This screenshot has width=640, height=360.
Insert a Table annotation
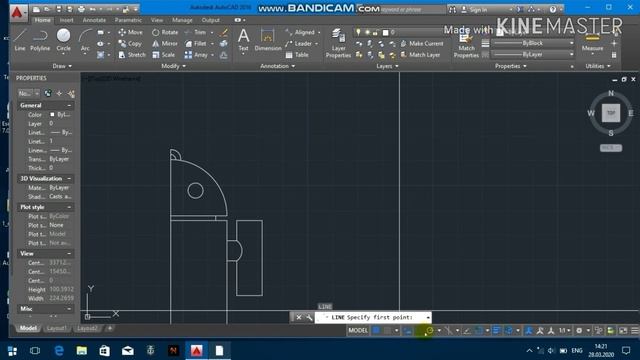click(x=297, y=55)
